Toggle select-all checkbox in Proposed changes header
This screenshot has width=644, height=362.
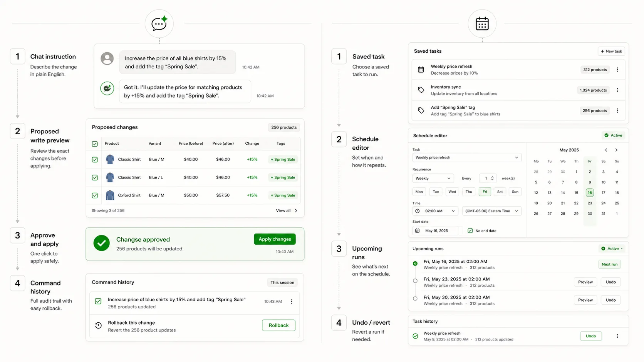tap(95, 144)
